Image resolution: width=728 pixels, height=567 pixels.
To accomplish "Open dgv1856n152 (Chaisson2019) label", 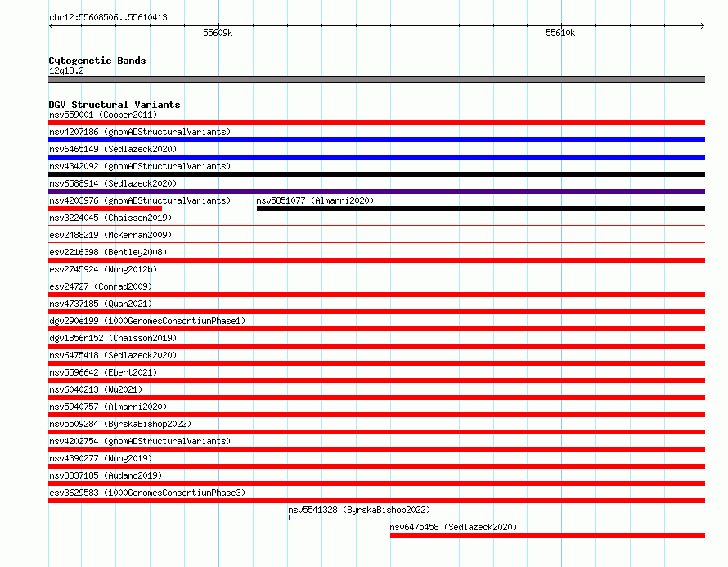I will tap(113, 338).
